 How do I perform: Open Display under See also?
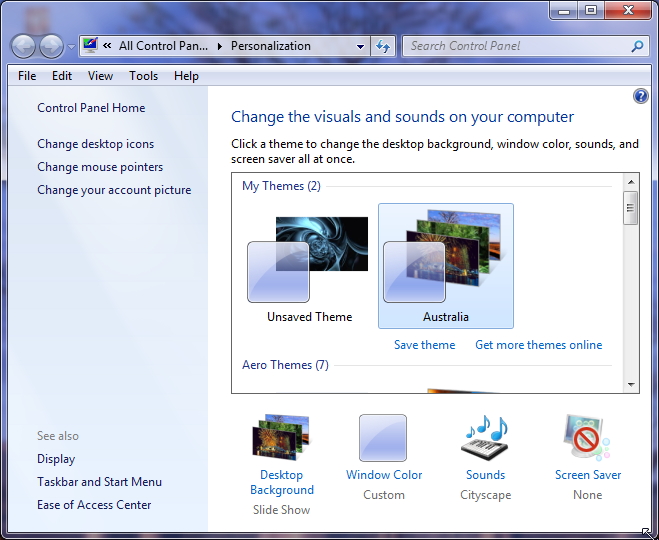[x=56, y=459]
